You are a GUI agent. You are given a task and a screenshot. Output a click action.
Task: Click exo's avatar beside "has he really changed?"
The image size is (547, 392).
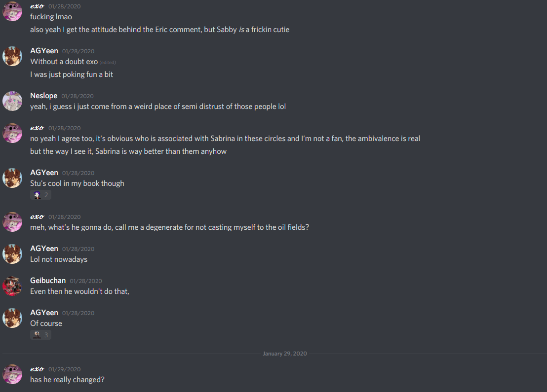point(12,374)
